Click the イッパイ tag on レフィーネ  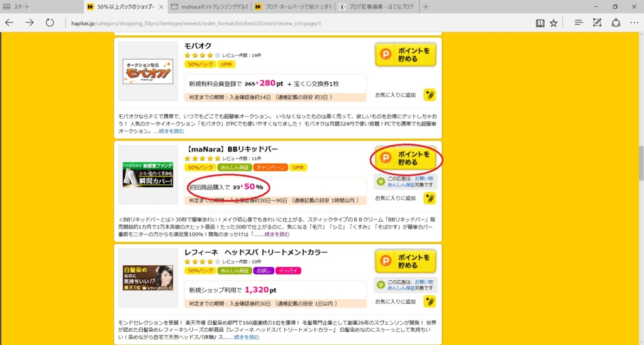pos(288,271)
